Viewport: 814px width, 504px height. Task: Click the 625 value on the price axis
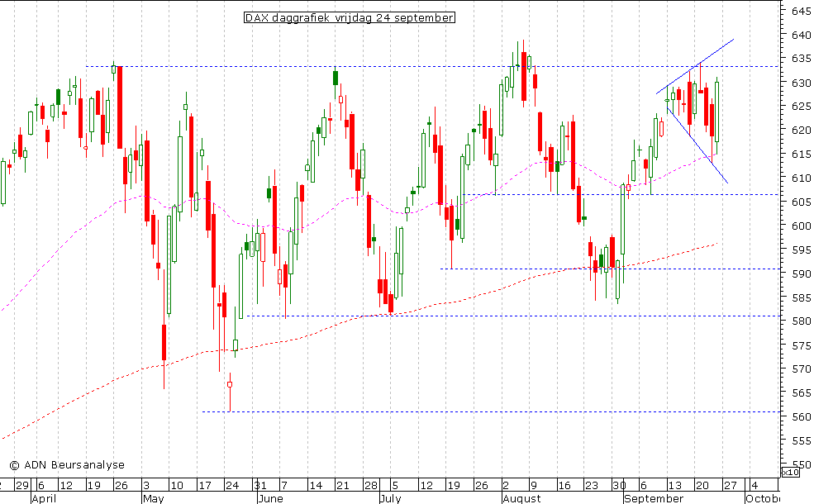click(802, 106)
